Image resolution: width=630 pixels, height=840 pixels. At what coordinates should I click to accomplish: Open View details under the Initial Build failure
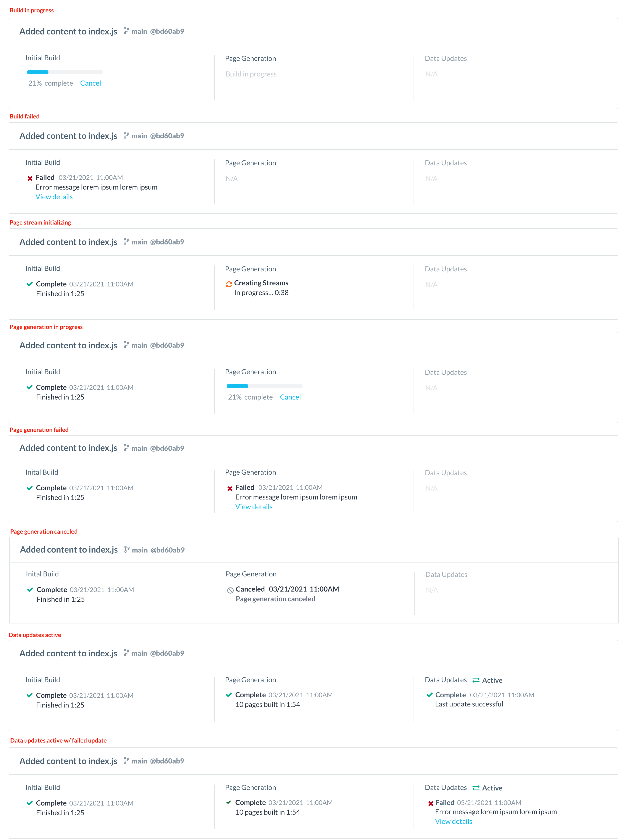tap(54, 197)
